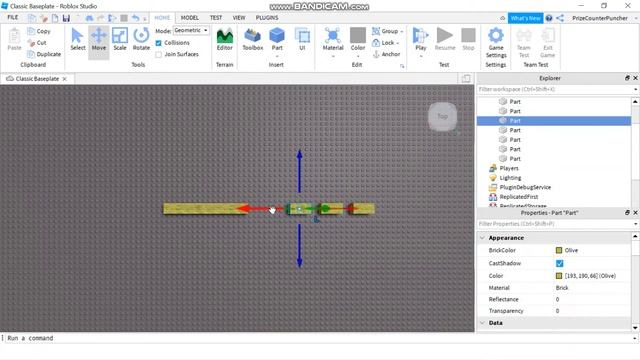Duplicate the selected part
The image size is (640, 360).
[x=44, y=54]
